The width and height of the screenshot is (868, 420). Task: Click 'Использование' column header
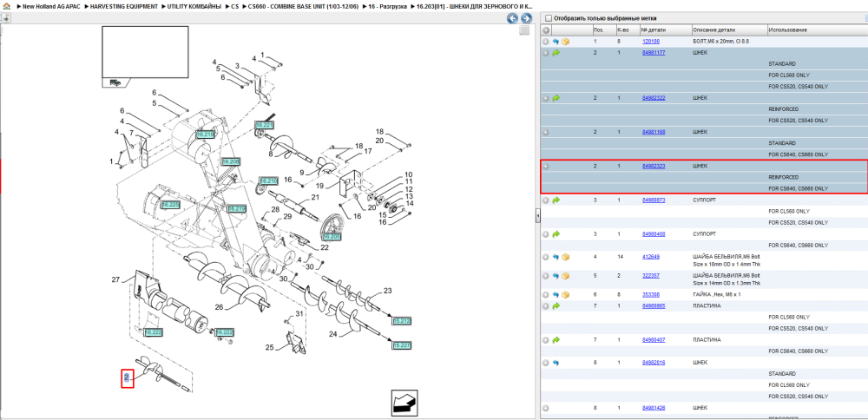point(817,30)
